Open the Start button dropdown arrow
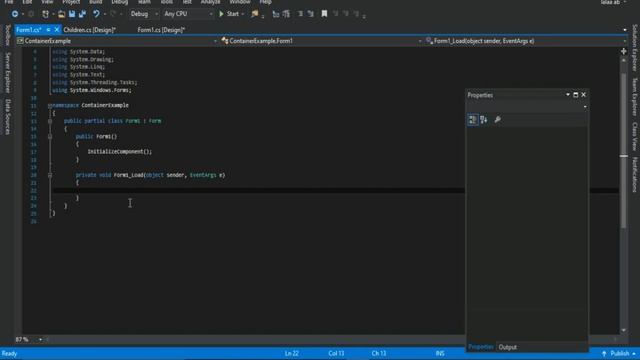The height and width of the screenshot is (360, 640). (x=242, y=14)
